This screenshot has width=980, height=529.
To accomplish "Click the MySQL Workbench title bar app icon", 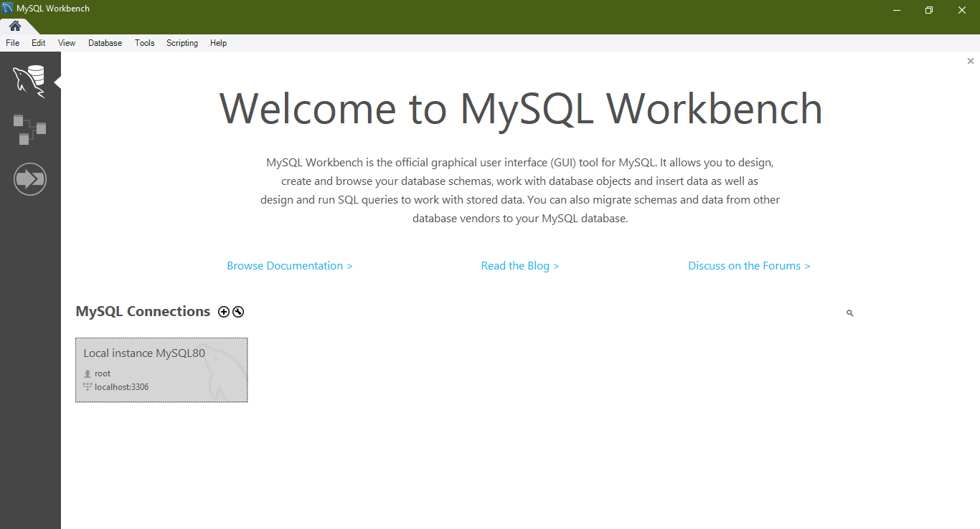I will click(x=8, y=9).
